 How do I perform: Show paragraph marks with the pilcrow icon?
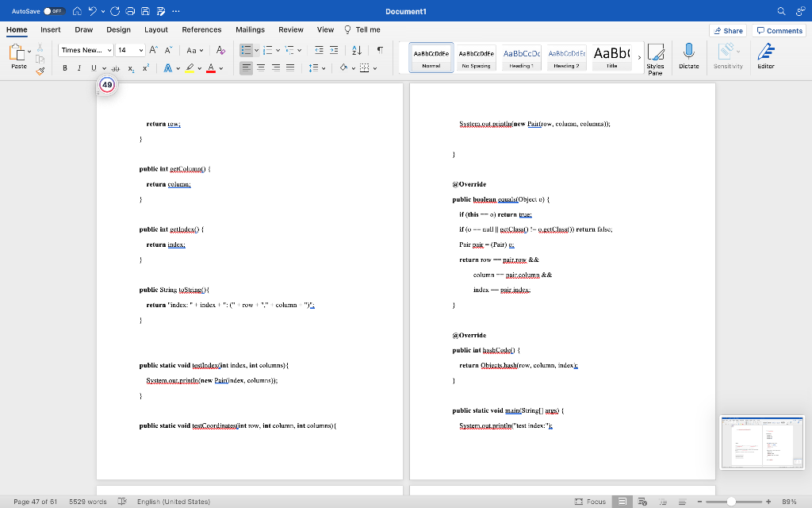click(380, 50)
